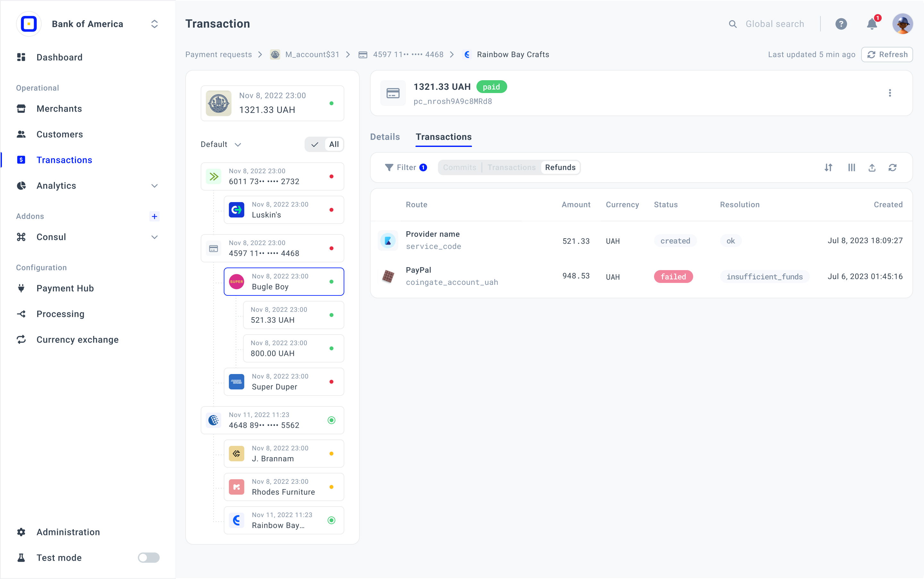Viewport: 924px width, 579px height.
Task: Click the notification bell icon
Action: click(x=871, y=24)
